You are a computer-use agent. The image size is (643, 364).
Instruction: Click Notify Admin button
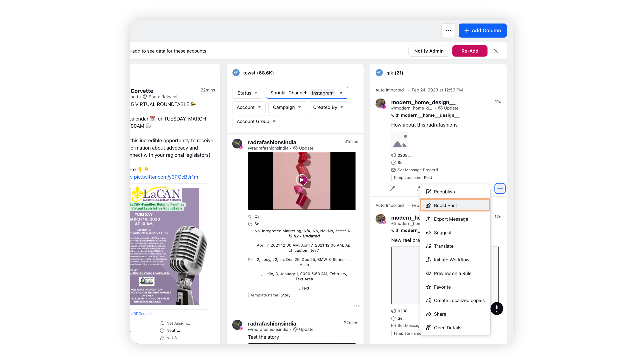click(429, 51)
